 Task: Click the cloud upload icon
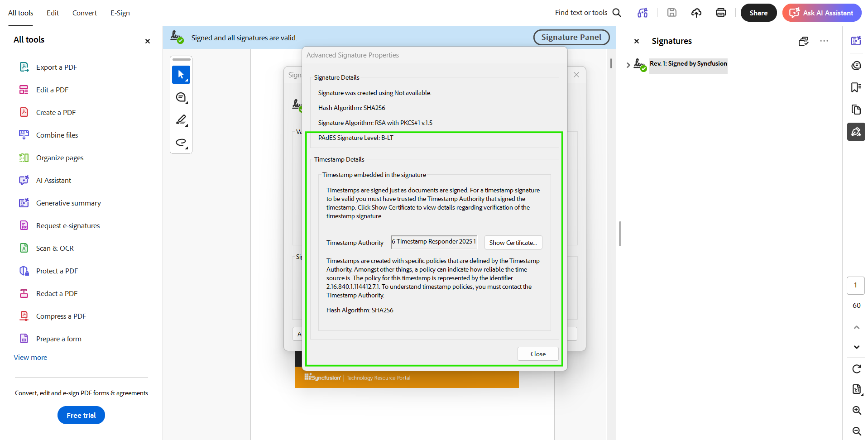[696, 13]
